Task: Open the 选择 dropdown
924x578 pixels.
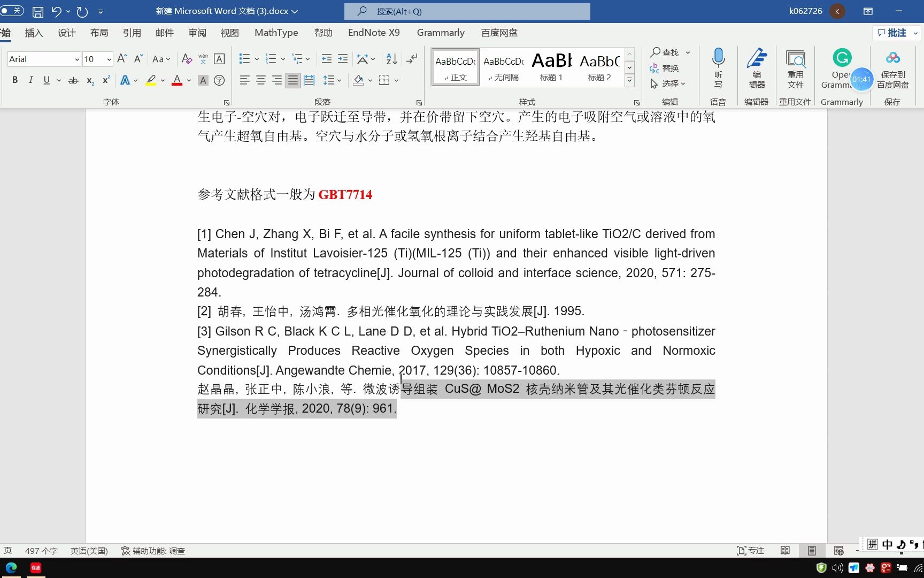Action: pyautogui.click(x=668, y=83)
